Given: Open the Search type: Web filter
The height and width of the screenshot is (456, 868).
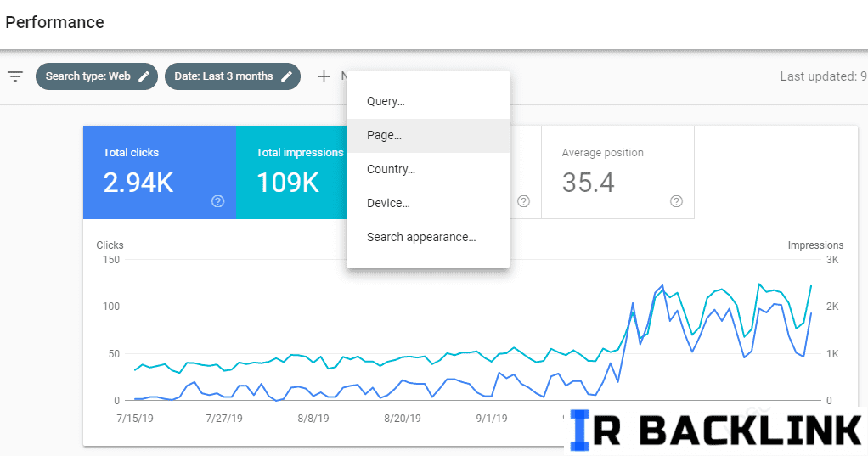Looking at the screenshot, I should click(87, 76).
